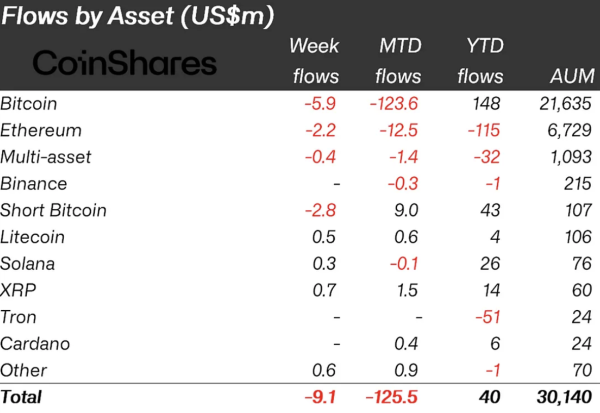Click the Short Bitcoin row label
Screen dimensions: 600x413
(x=54, y=210)
